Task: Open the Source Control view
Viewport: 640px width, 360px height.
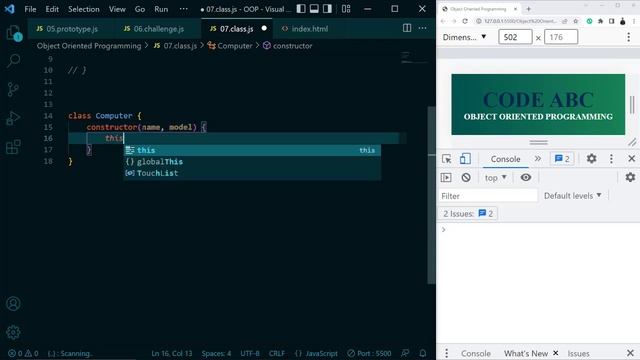Action: [13, 89]
